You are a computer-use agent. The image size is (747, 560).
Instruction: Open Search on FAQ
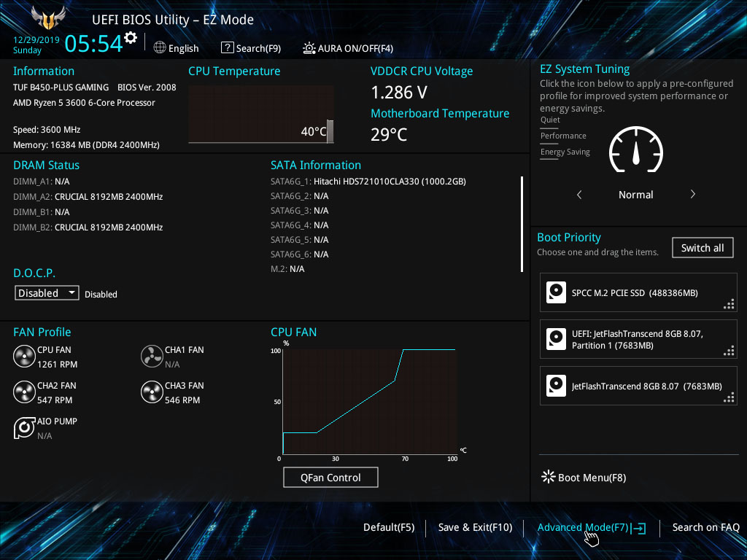(705, 527)
